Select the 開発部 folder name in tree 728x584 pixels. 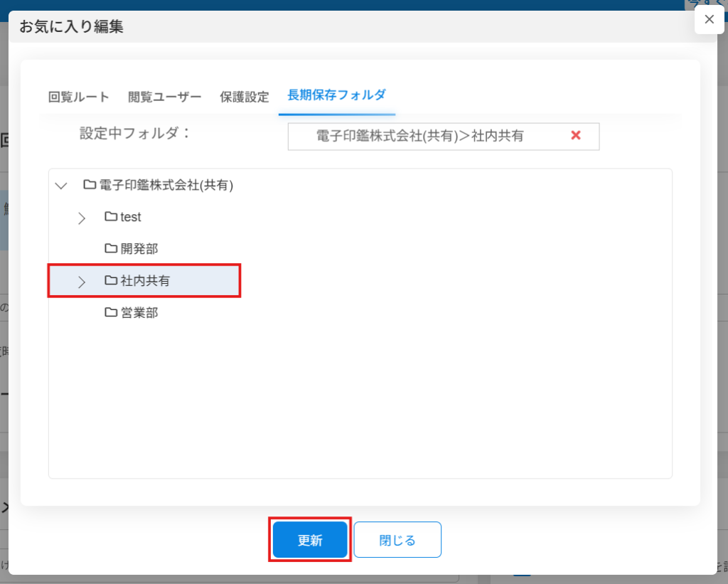(x=139, y=249)
